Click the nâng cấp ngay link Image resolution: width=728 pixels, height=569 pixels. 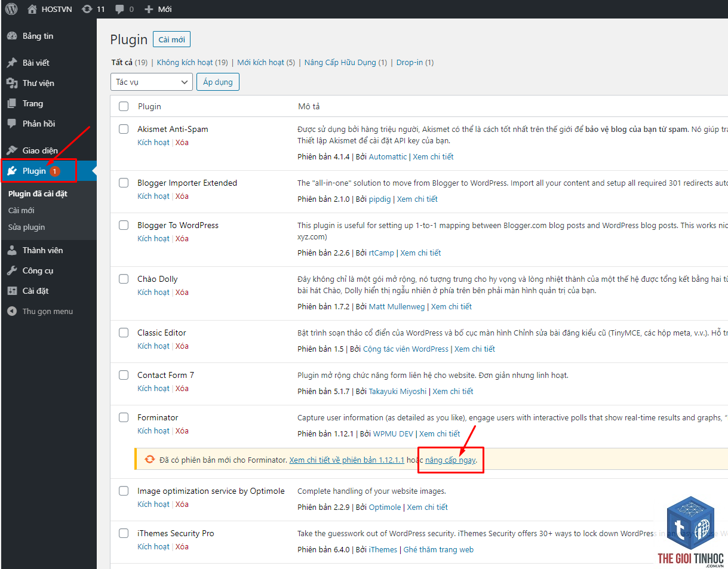coord(450,460)
